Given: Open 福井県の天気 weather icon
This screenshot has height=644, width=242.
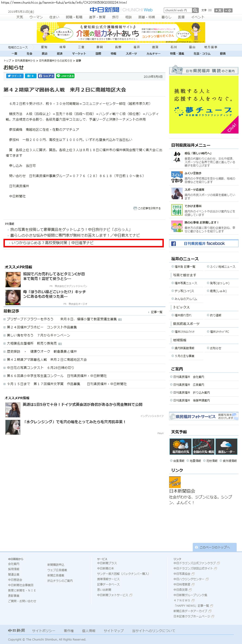Looking at the screenshot, I should [180, 447].
